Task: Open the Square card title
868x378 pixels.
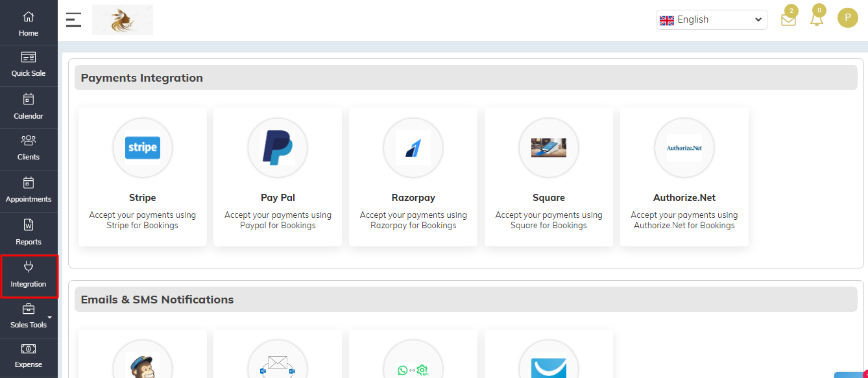Action: click(549, 198)
